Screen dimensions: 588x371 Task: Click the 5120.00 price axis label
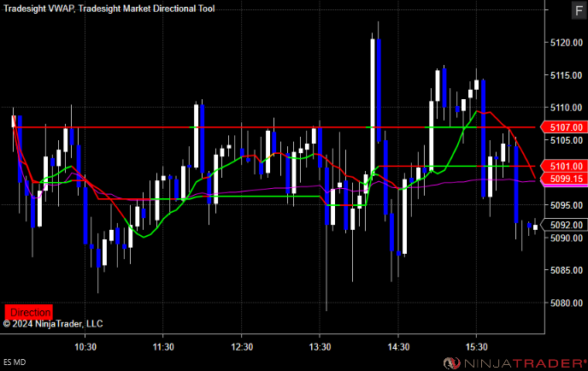pyautogui.click(x=567, y=43)
